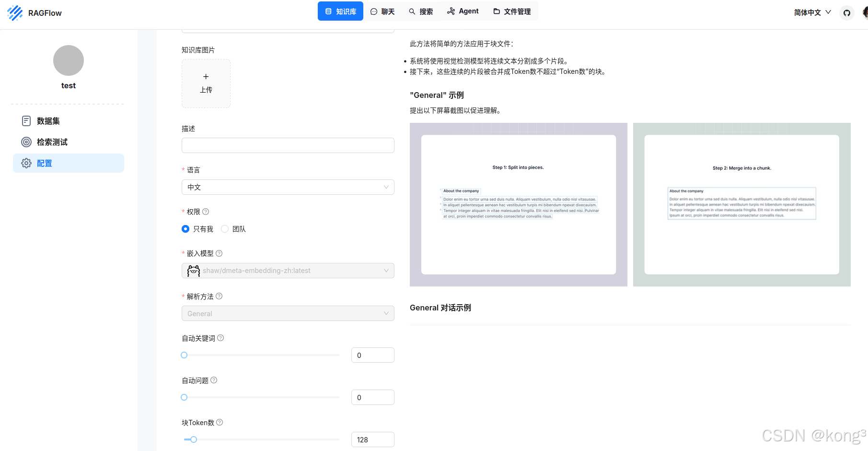Open the 知识库 section icon
This screenshot has height=451, width=868.
click(328, 11)
